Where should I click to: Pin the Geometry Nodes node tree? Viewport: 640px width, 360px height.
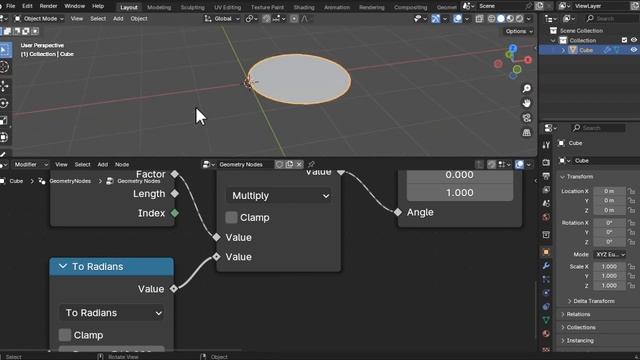tap(311, 164)
